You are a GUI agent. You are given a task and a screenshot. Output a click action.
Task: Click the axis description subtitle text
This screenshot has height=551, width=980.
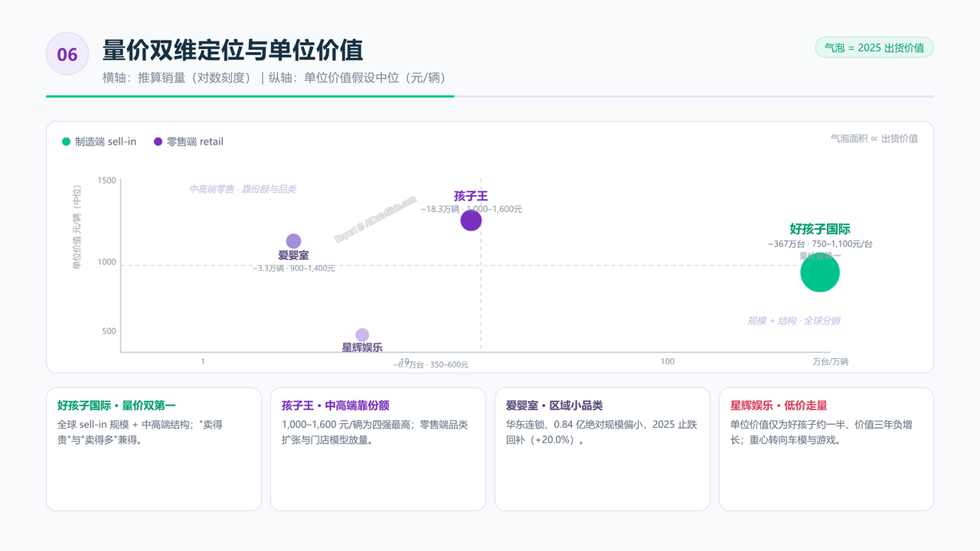pyautogui.click(x=274, y=77)
